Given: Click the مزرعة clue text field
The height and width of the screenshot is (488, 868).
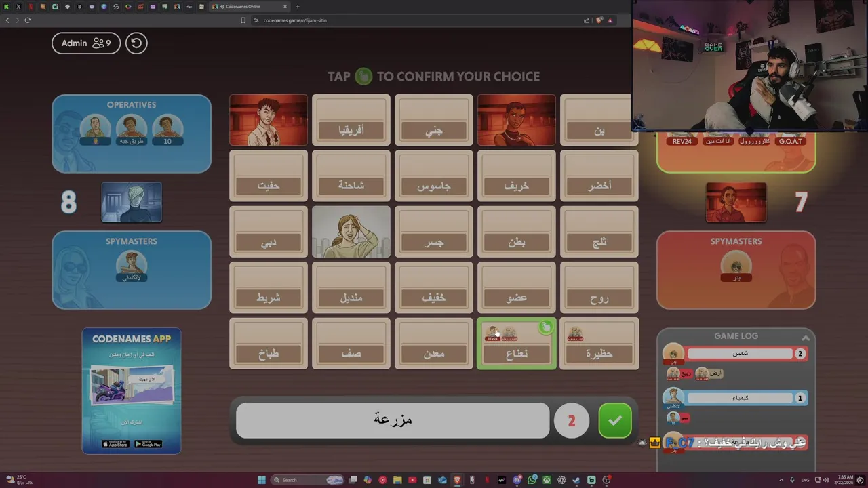Looking at the screenshot, I should 393,420.
